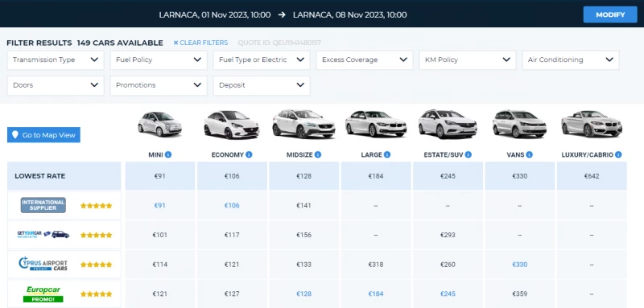
Task: Click the Quote ID text
Action: pyautogui.click(x=279, y=43)
